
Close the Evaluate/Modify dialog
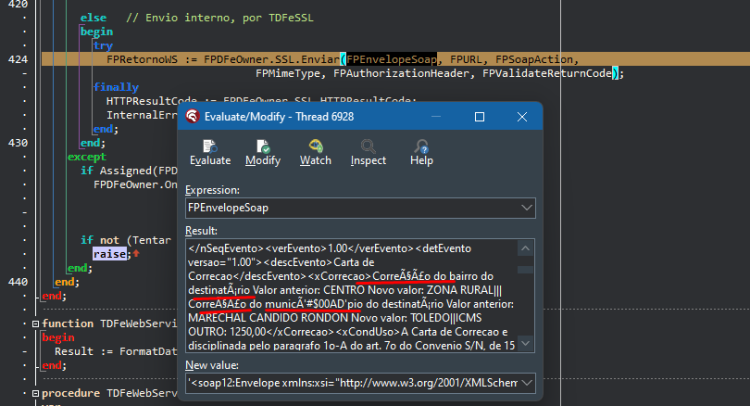coord(522,117)
